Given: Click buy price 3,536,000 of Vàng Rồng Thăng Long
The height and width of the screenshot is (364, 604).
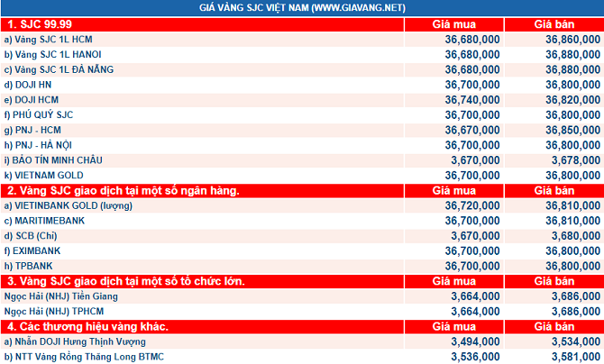Looking at the screenshot, I should coord(475,357).
